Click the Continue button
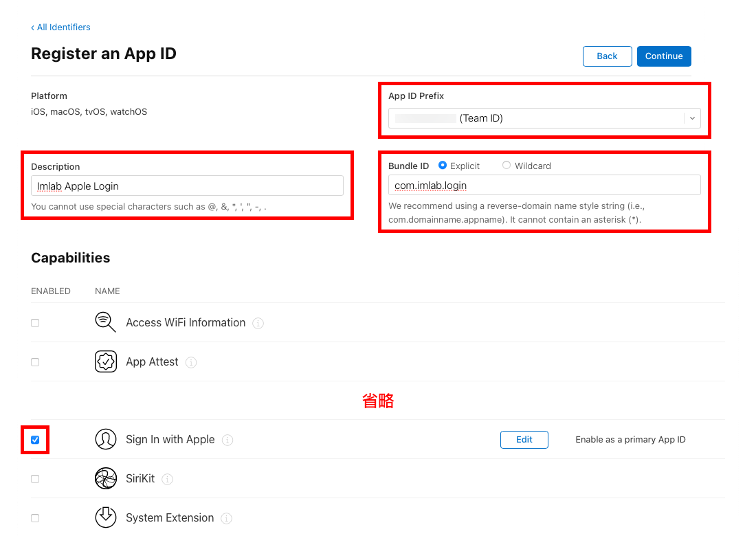 (x=664, y=56)
